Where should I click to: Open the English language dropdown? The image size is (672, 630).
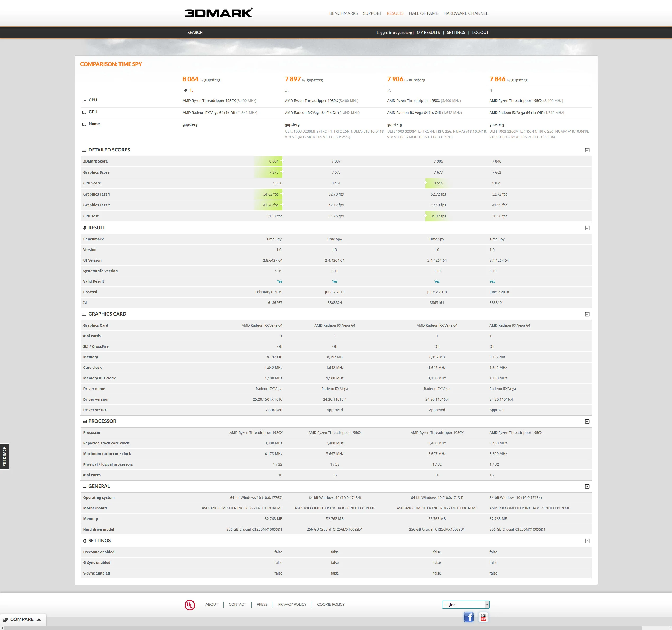(466, 605)
